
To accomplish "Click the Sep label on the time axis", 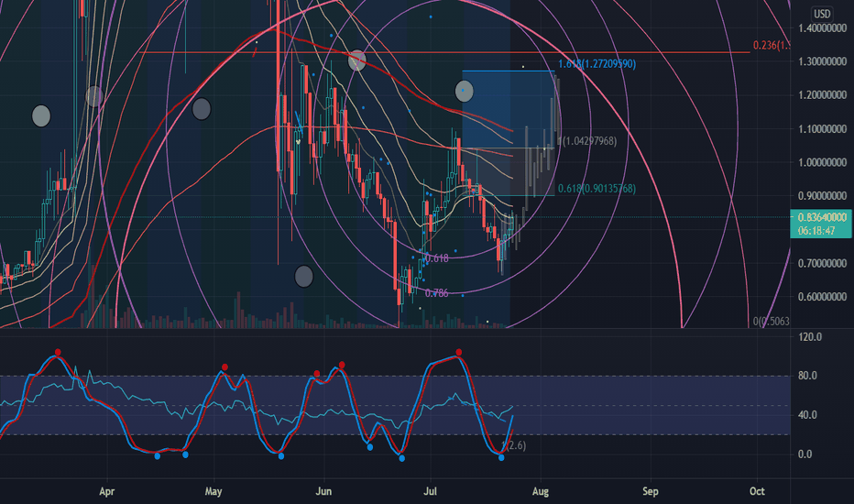I will click(x=651, y=491).
